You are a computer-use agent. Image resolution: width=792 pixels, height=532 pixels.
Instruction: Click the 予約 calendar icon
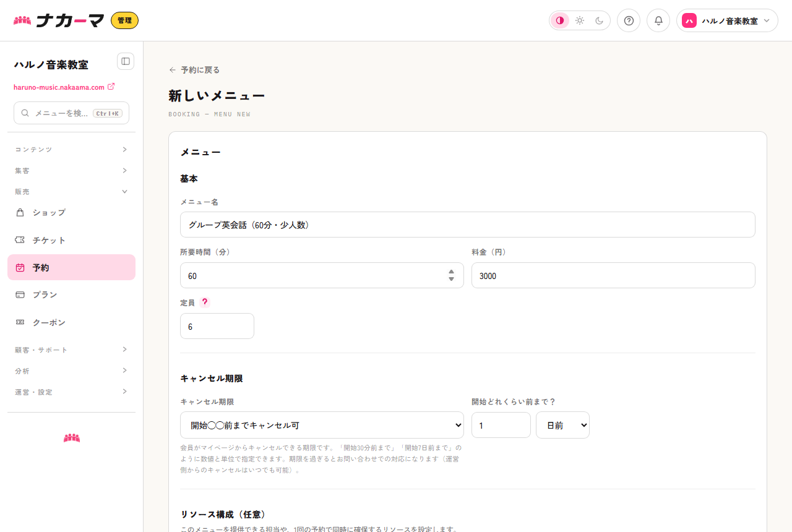[20, 267]
